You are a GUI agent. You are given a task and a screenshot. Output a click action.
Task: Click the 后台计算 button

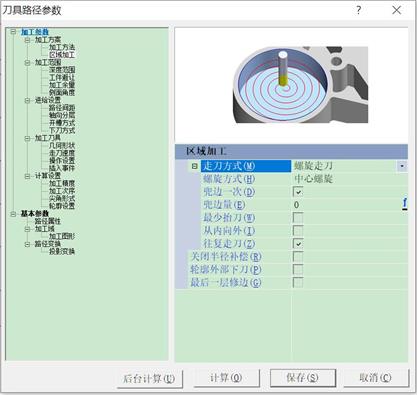point(149,378)
